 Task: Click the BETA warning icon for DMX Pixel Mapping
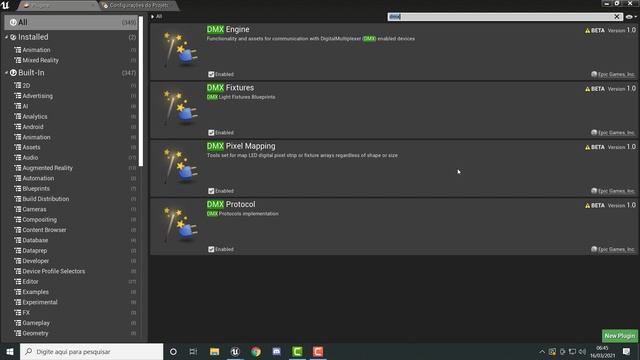pos(588,147)
